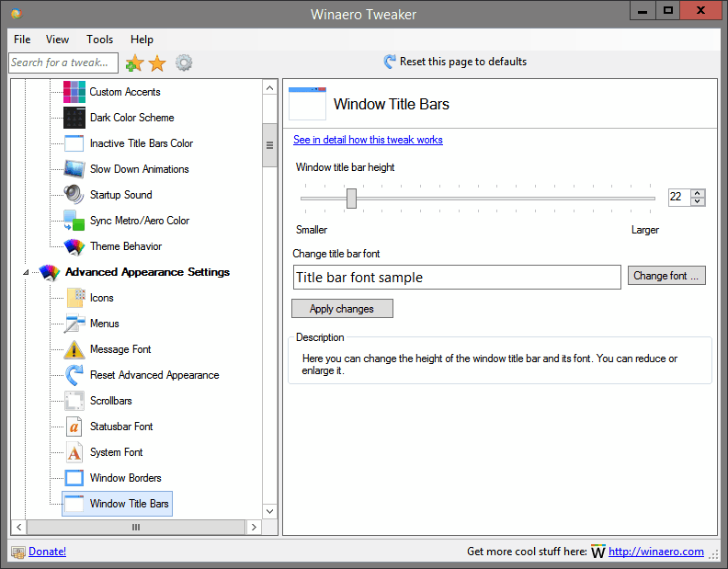Click the Donate icon in status bar
This screenshot has height=569, width=728.
[x=18, y=552]
